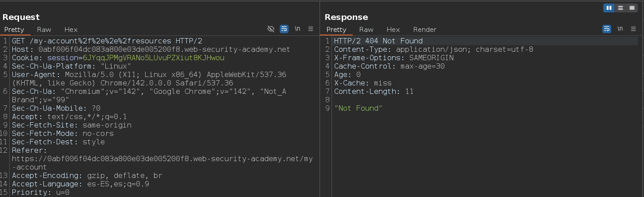Viewport: 644px width, 197px height.
Task: Show non-printable characters in Response panel
Action: [620, 29]
